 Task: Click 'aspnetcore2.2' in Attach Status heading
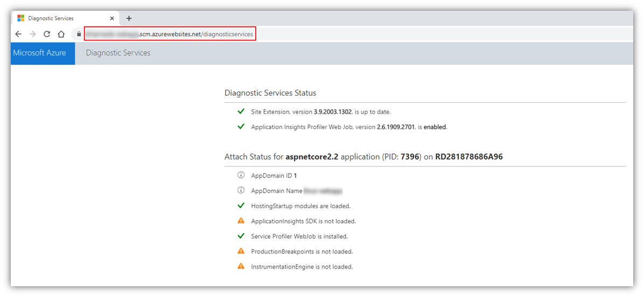coord(312,157)
